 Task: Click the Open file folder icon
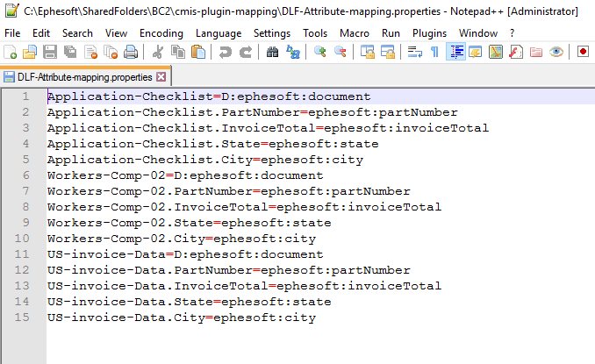[x=30, y=52]
